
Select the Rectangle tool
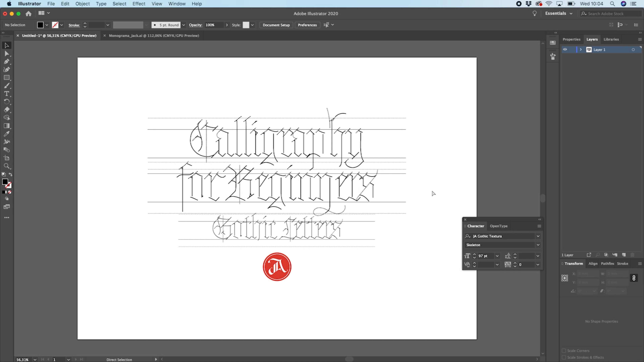coord(7,78)
